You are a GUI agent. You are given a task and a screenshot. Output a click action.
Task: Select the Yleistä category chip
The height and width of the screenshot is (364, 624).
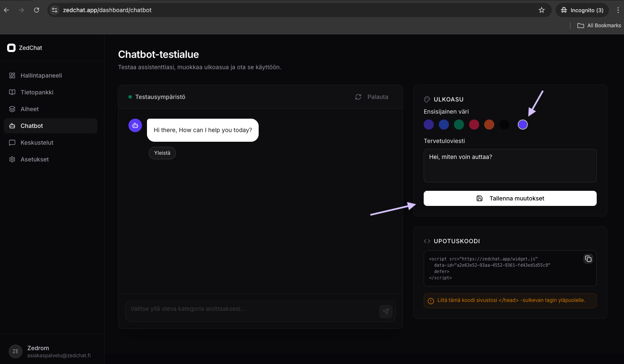[x=162, y=153]
